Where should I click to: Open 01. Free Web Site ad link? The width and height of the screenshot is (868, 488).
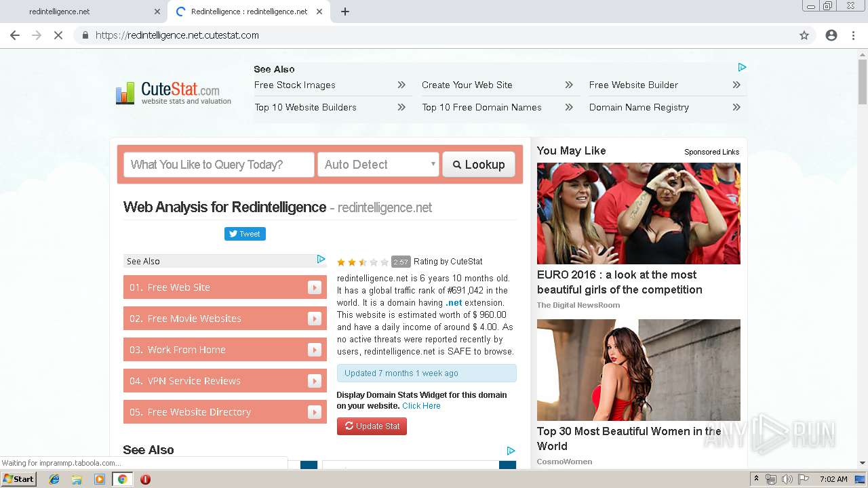225,287
